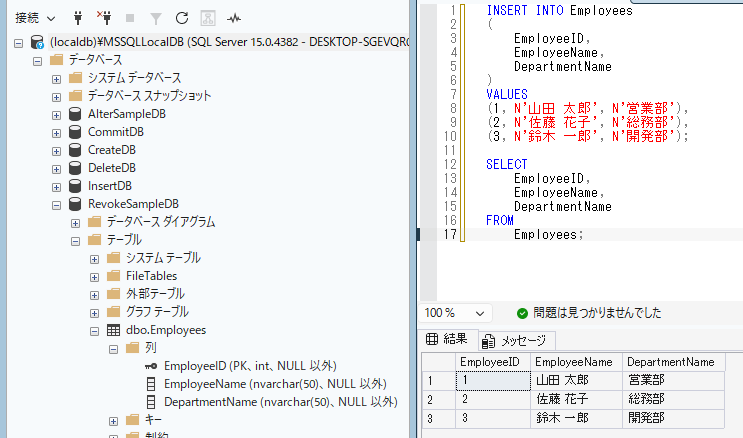Click EmployeeName (nvarchar(50)) tree entry

[x=275, y=384]
